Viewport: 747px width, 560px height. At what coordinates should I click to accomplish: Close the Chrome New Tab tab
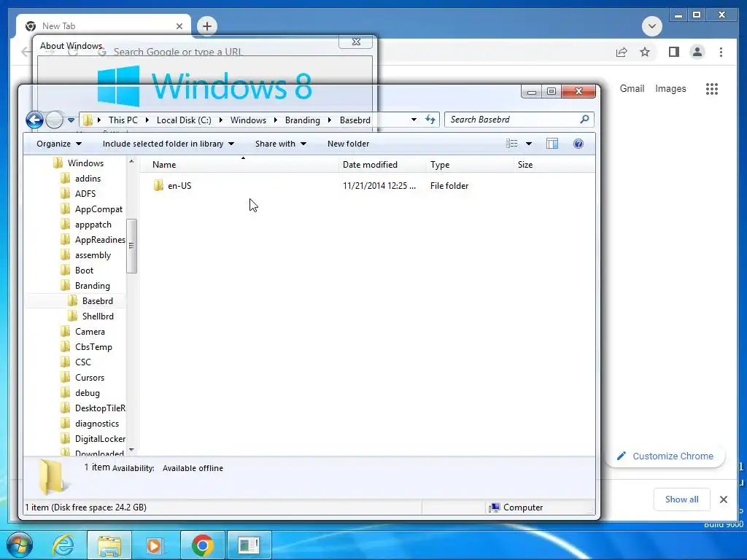coord(179,26)
